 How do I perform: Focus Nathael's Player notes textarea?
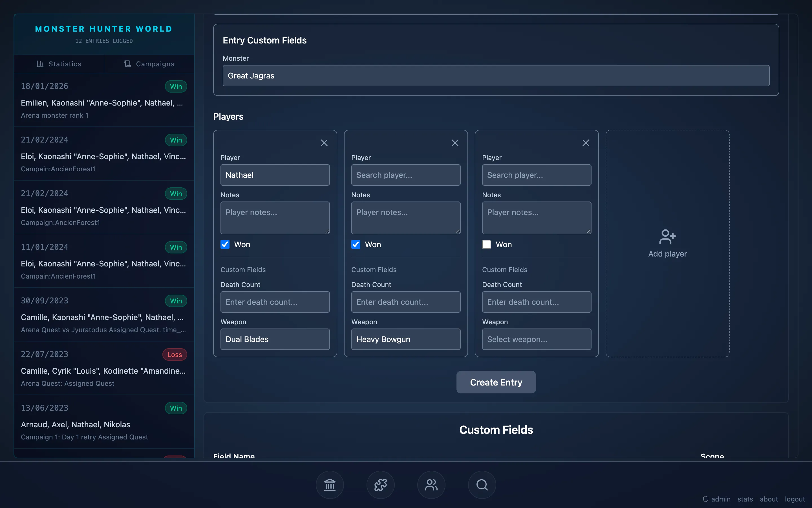coord(275,218)
